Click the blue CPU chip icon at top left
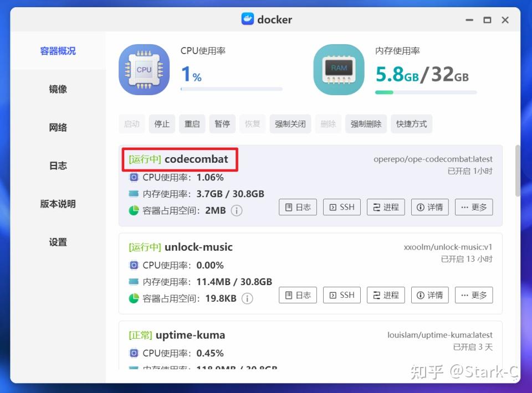 click(x=144, y=69)
